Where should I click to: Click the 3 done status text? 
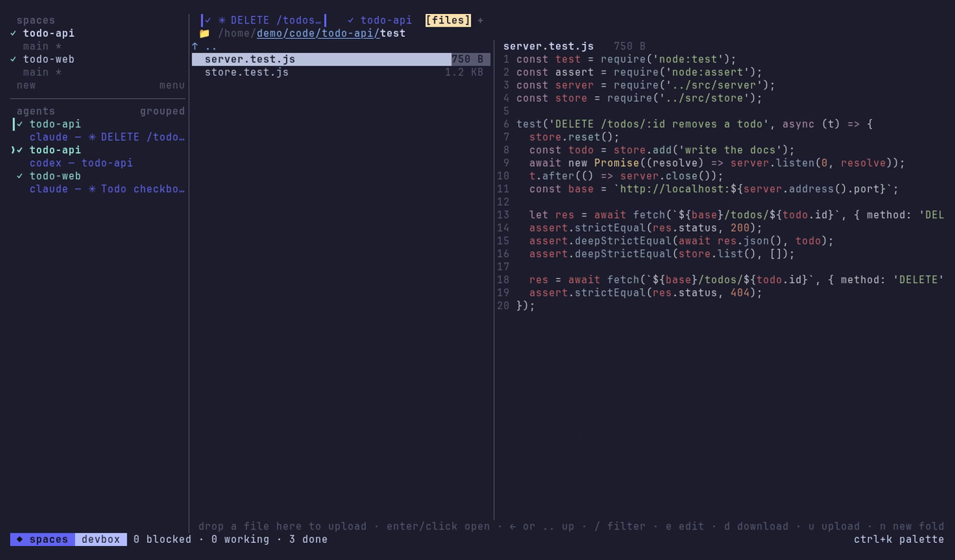pyautogui.click(x=308, y=540)
